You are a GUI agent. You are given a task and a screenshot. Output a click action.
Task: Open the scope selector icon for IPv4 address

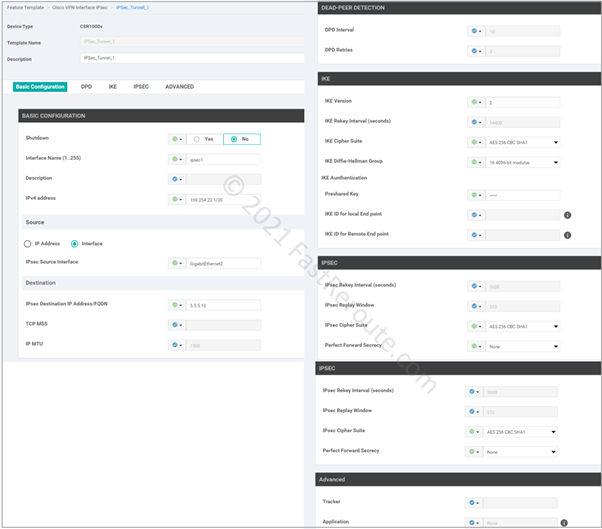[177, 199]
